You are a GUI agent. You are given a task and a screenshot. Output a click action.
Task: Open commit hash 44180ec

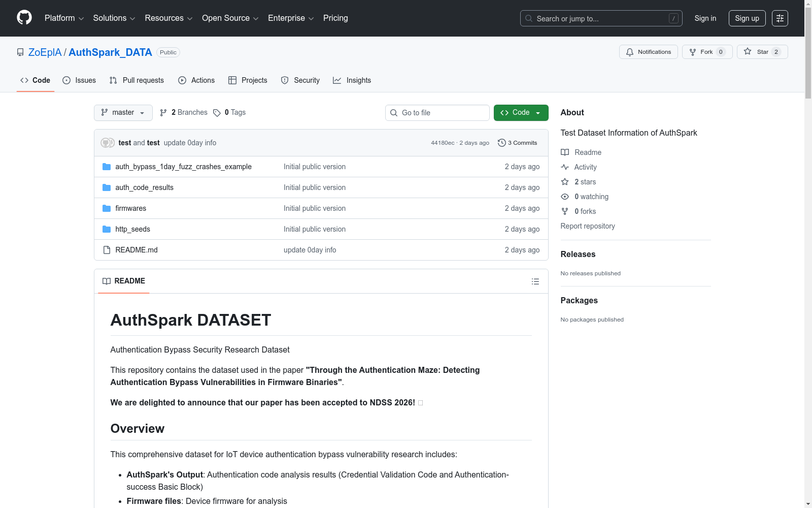443,143
